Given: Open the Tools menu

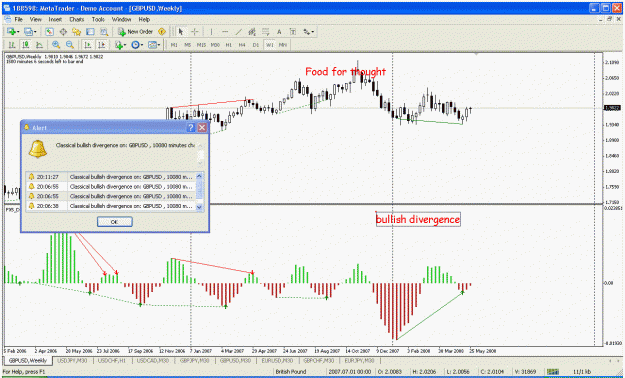Looking at the screenshot, I should point(98,19).
